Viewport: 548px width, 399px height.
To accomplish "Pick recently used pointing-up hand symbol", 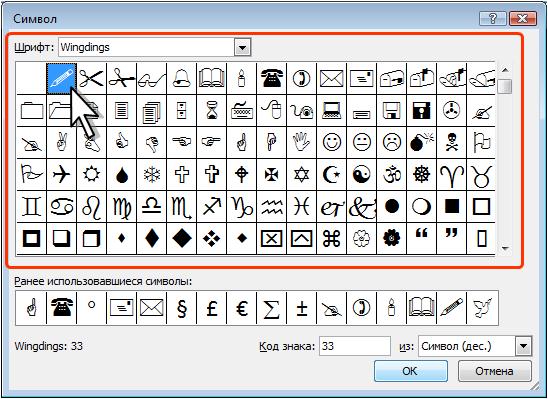I will coord(32,308).
